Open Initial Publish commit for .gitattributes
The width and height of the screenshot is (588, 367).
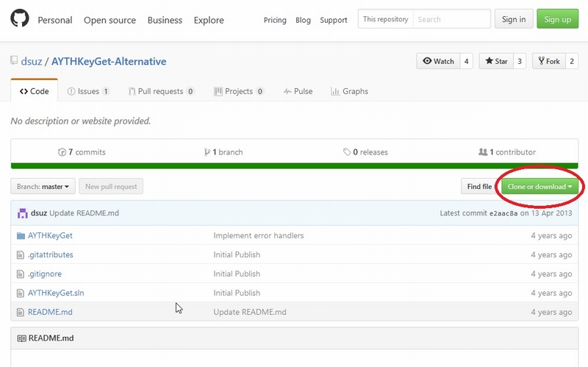click(237, 254)
